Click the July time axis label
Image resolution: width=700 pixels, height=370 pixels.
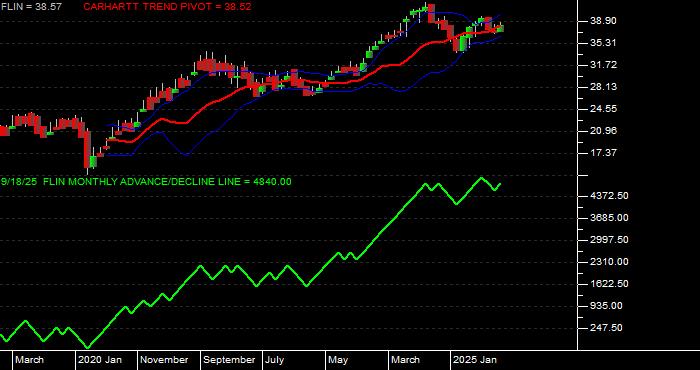pos(274,360)
